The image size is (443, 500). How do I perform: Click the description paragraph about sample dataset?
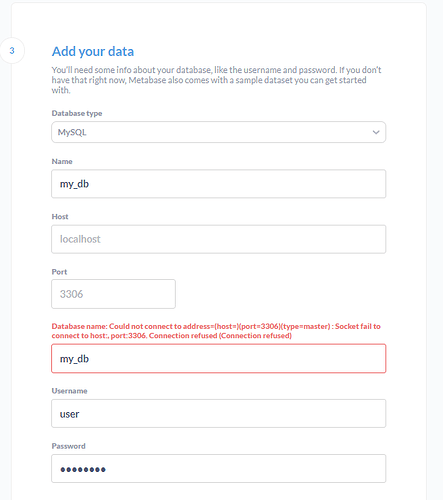[x=216, y=80]
